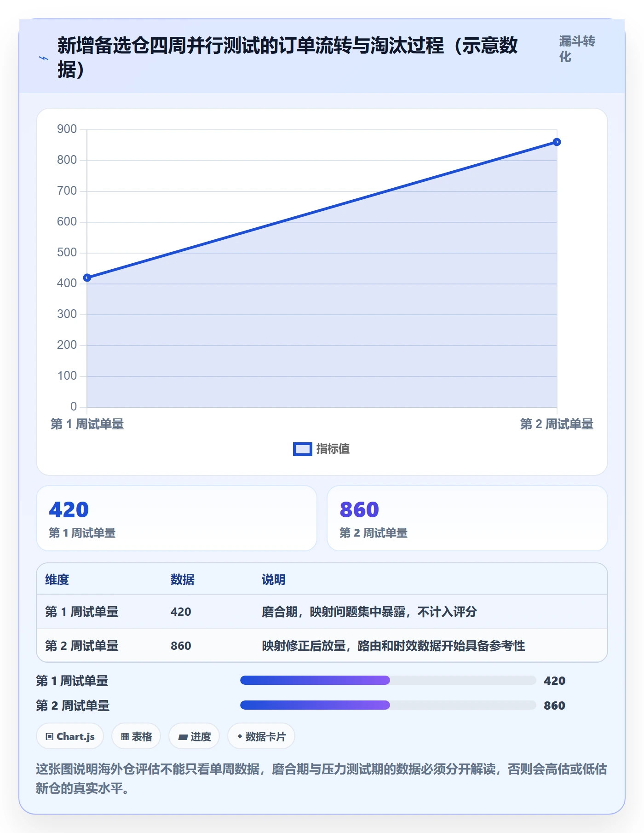Viewport: 644px width, 833px height.
Task: Click the chart title 新增备选仓四周并行测试
Action: click(x=288, y=58)
